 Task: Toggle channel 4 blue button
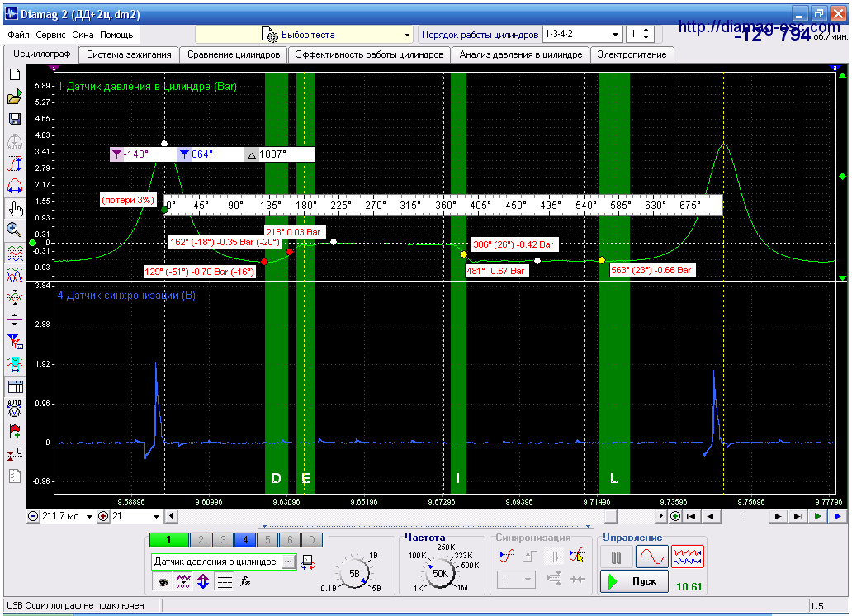(245, 540)
